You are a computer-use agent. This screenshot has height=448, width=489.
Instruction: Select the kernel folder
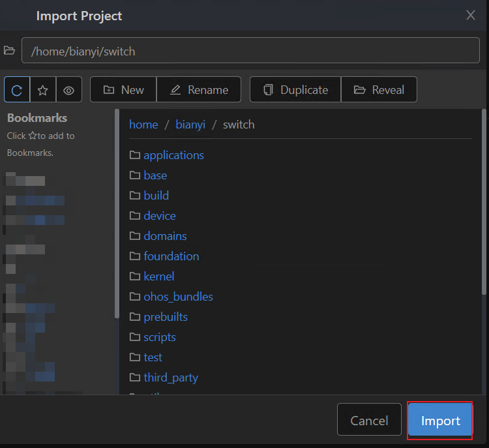[x=159, y=276]
